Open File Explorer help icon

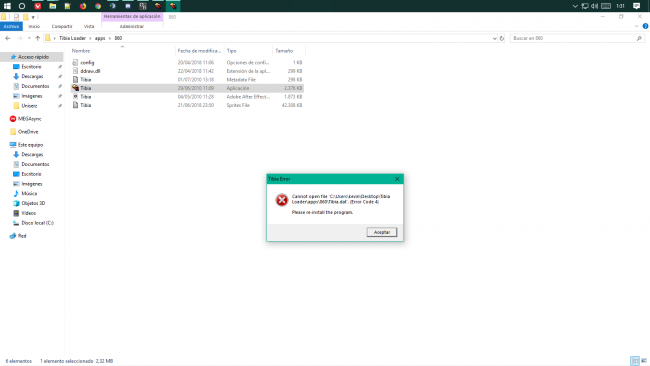pos(645,26)
